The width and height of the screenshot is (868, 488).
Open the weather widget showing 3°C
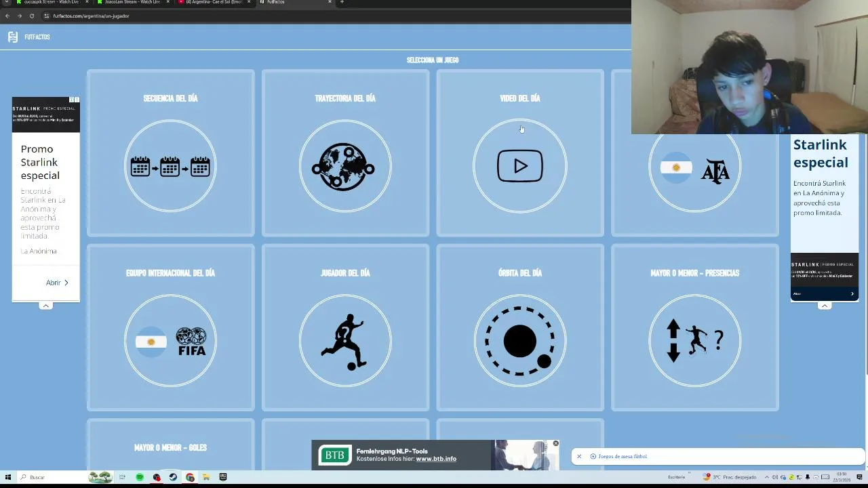[731, 477]
